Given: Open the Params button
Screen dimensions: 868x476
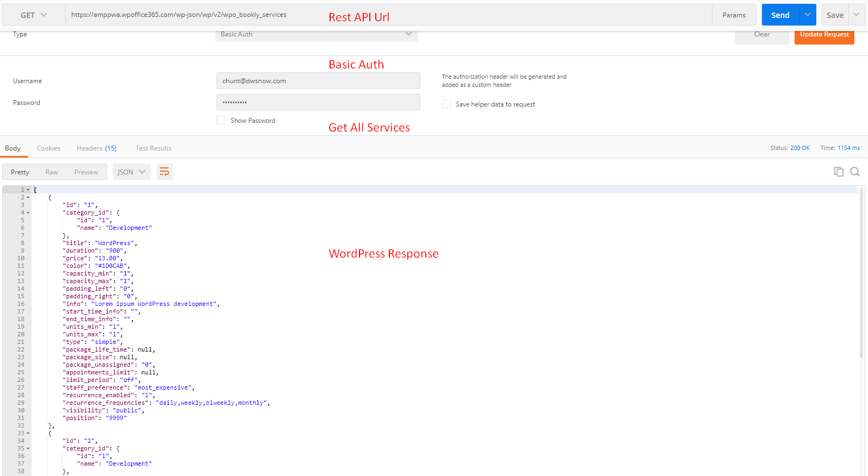Looking at the screenshot, I should tap(734, 15).
